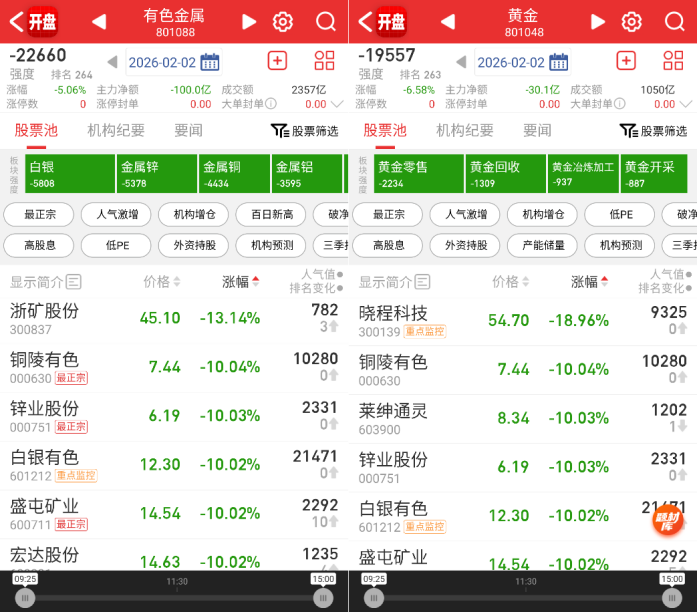Toggle 显示简介 in the 有色金属 list header
This screenshot has width=697, height=612.
click(46, 282)
